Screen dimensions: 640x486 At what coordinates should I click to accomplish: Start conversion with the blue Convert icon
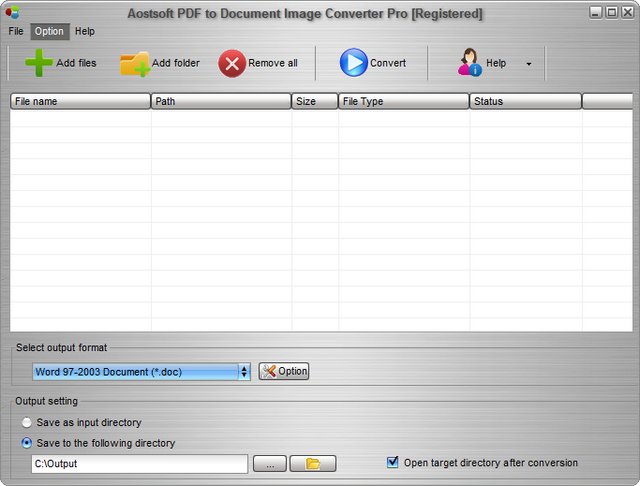click(353, 63)
